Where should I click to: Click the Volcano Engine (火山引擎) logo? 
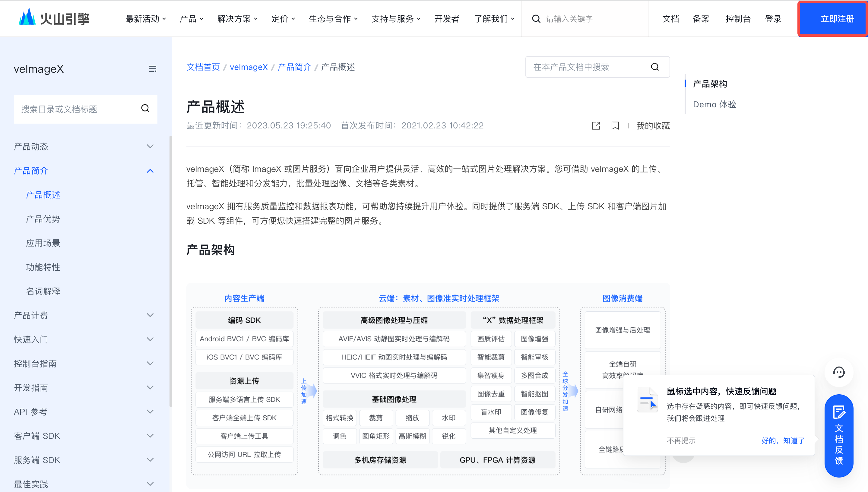tap(54, 18)
